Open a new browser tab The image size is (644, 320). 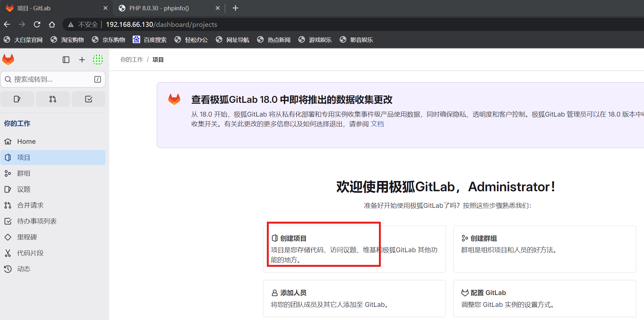235,8
